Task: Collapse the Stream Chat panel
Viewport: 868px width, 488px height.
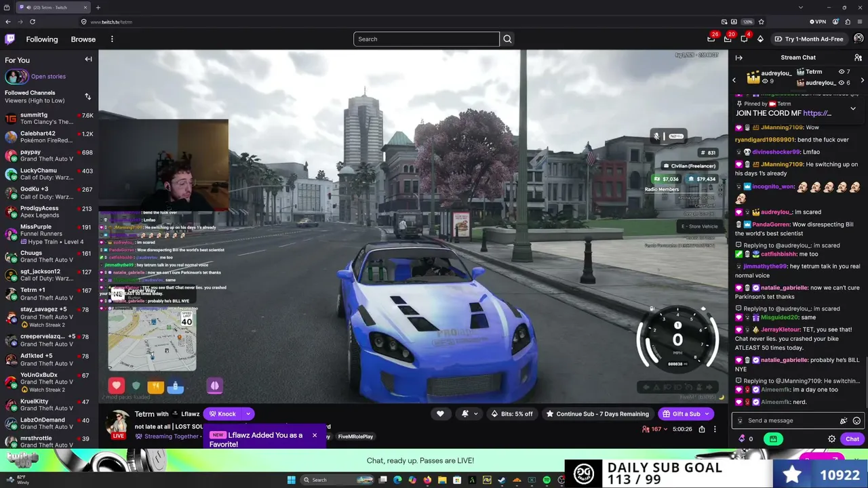Action: point(739,58)
